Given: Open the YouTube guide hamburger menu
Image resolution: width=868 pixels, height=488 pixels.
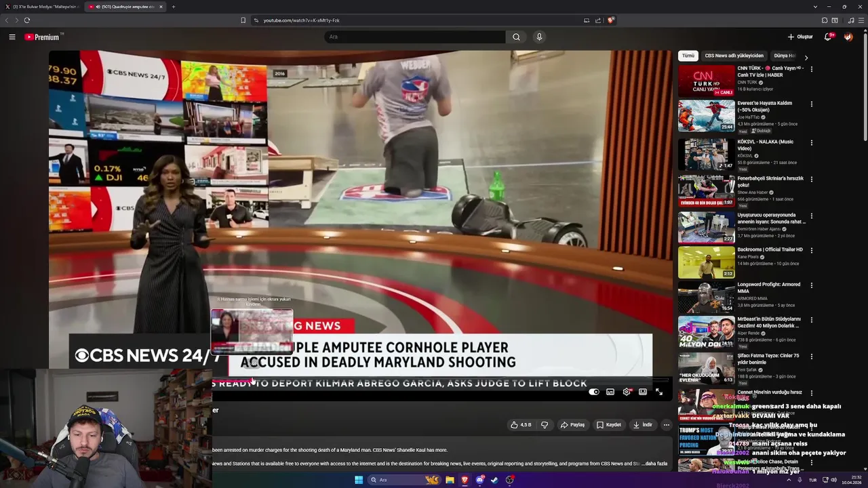Looking at the screenshot, I should pyautogui.click(x=12, y=37).
